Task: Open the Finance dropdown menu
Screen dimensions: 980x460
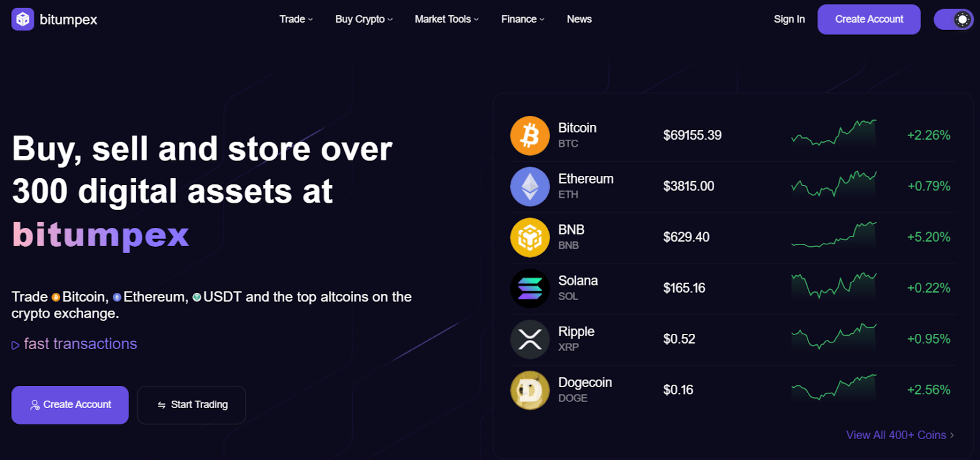Action: click(522, 19)
